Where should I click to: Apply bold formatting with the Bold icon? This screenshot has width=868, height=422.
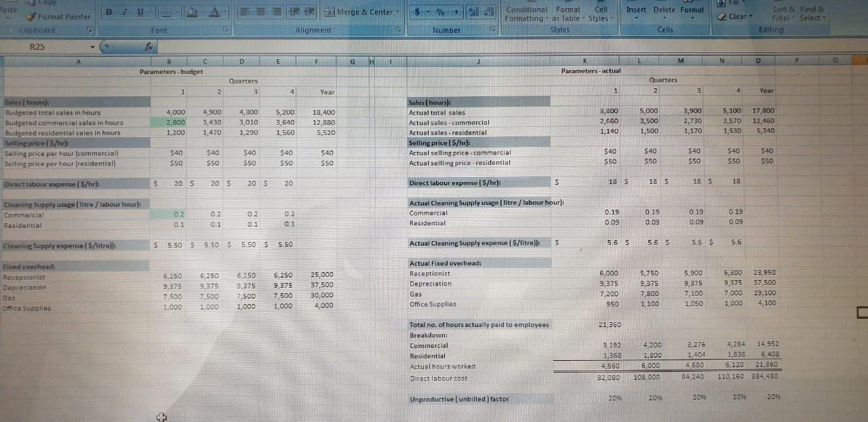[108, 12]
